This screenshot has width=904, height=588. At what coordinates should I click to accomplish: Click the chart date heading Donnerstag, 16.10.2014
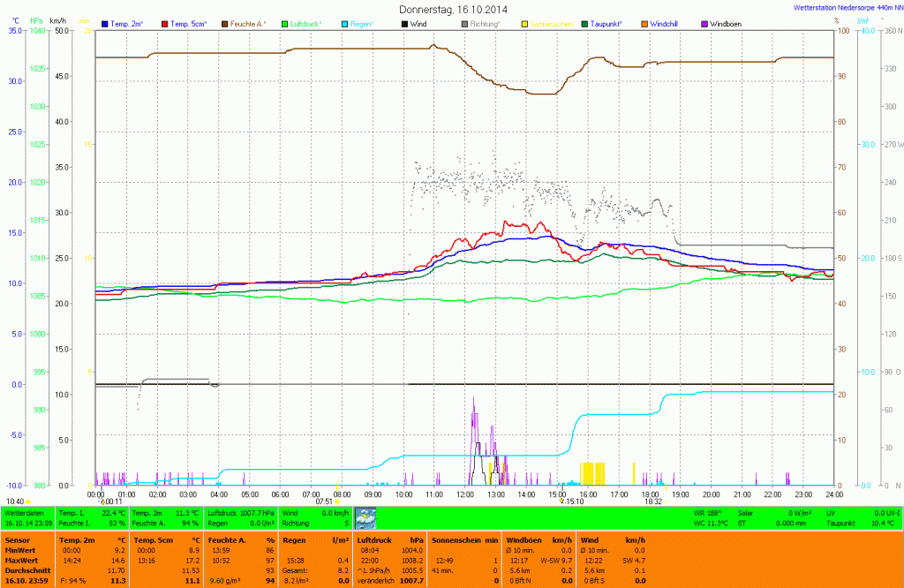(x=451, y=9)
